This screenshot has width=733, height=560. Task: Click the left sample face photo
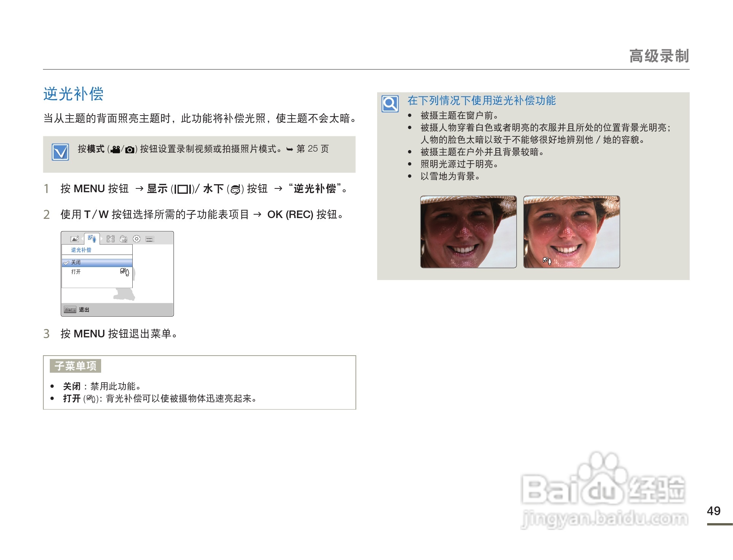coord(468,232)
